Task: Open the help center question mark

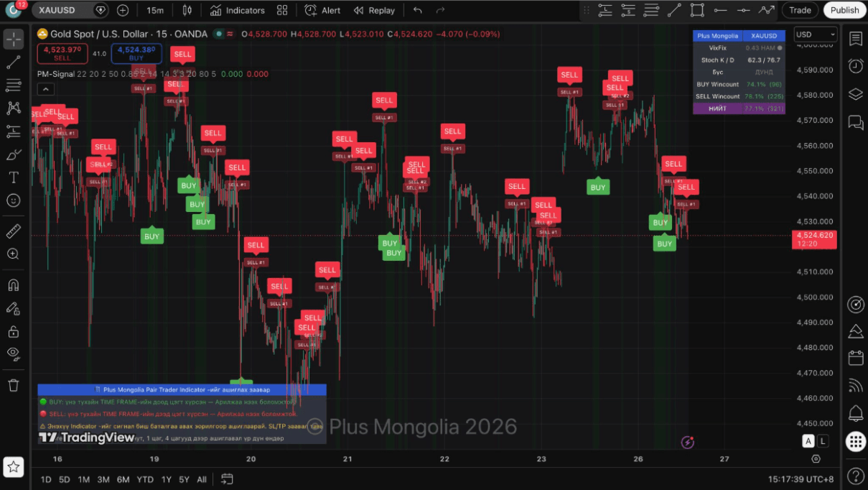Action: [855, 476]
